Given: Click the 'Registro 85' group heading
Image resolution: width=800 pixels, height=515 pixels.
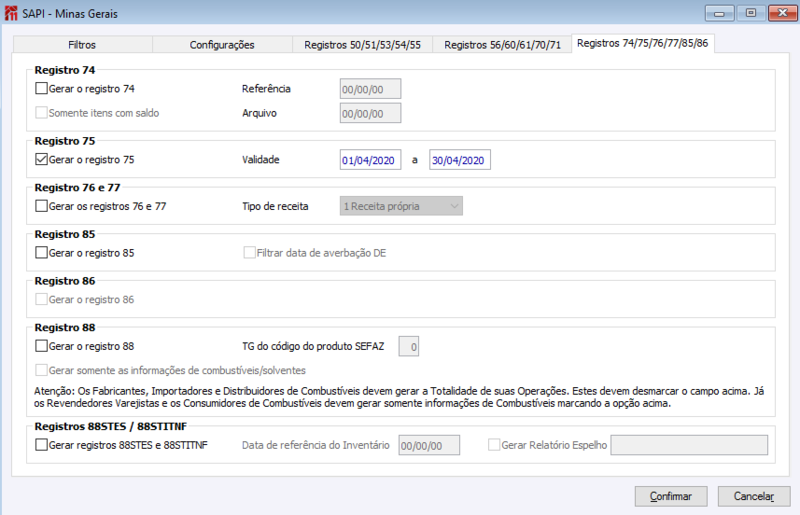Looking at the screenshot, I should click(x=65, y=234).
